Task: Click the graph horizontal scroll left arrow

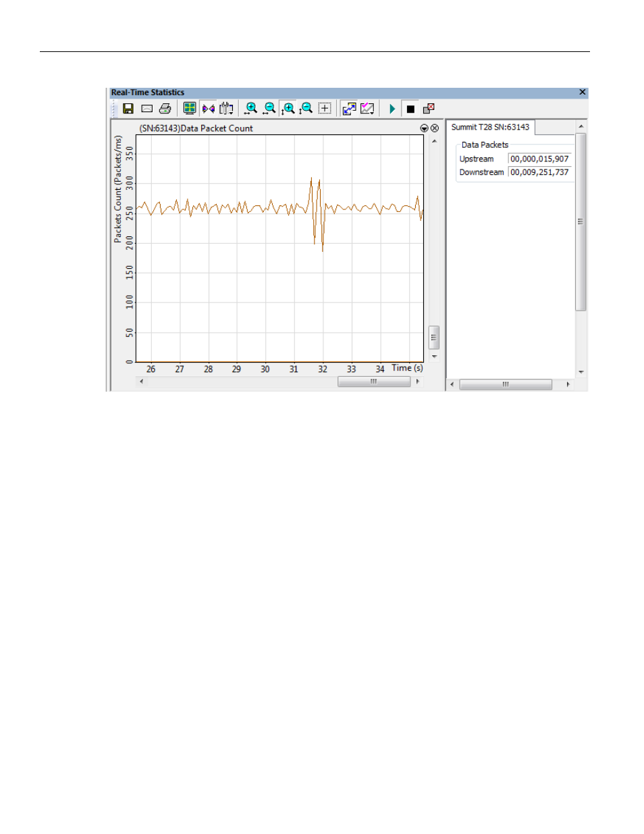Action: coord(141,382)
